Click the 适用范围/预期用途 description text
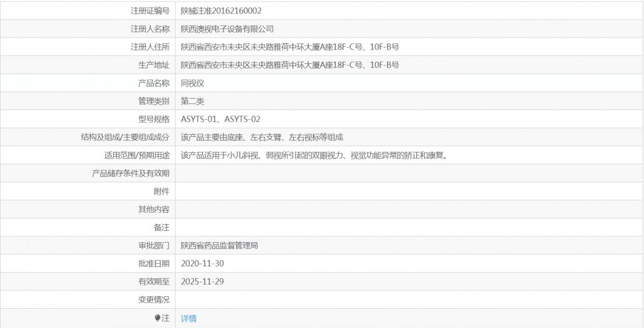644x328 pixels. [314, 155]
